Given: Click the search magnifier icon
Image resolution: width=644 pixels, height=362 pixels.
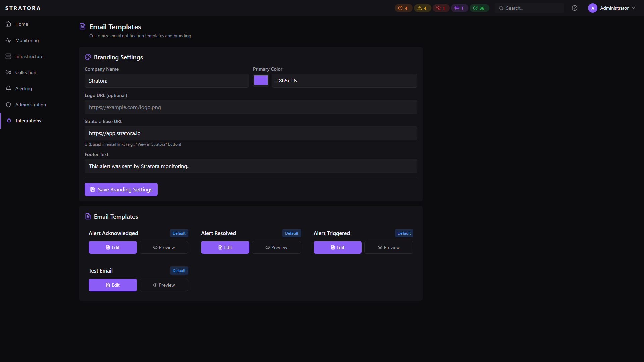Looking at the screenshot, I should click(x=501, y=8).
